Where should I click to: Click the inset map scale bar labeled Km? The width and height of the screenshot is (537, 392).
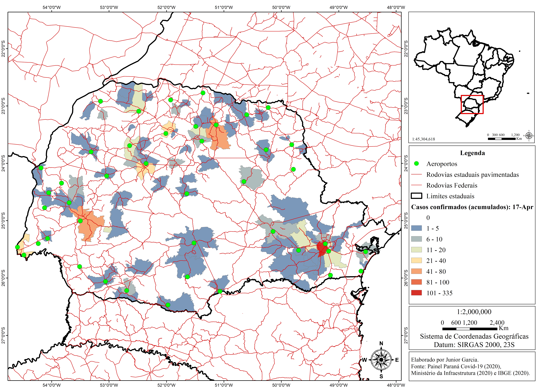(x=501, y=139)
